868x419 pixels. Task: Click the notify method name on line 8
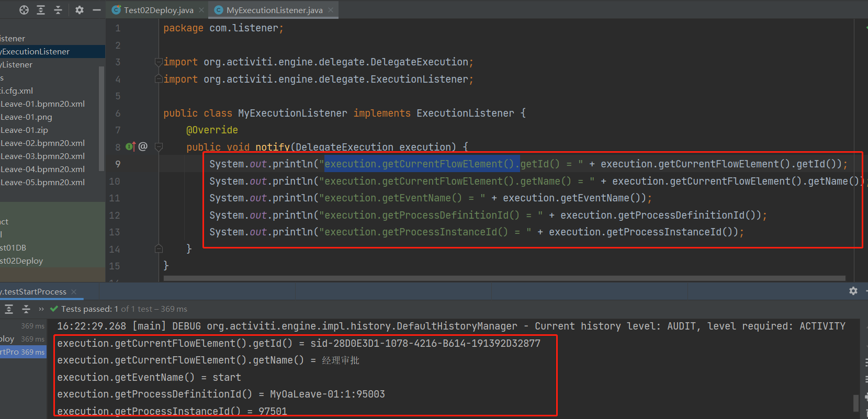coord(273,147)
